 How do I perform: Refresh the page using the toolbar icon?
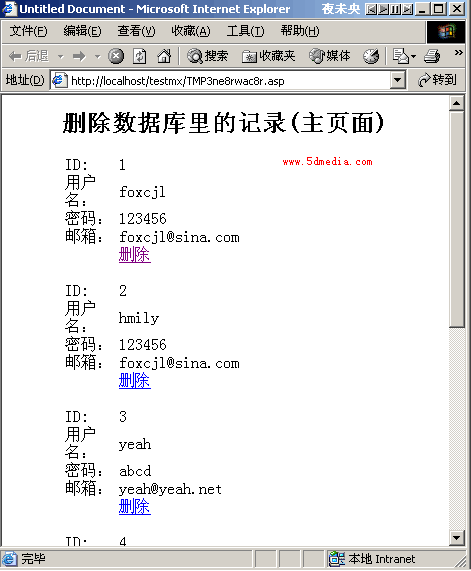coord(140,56)
